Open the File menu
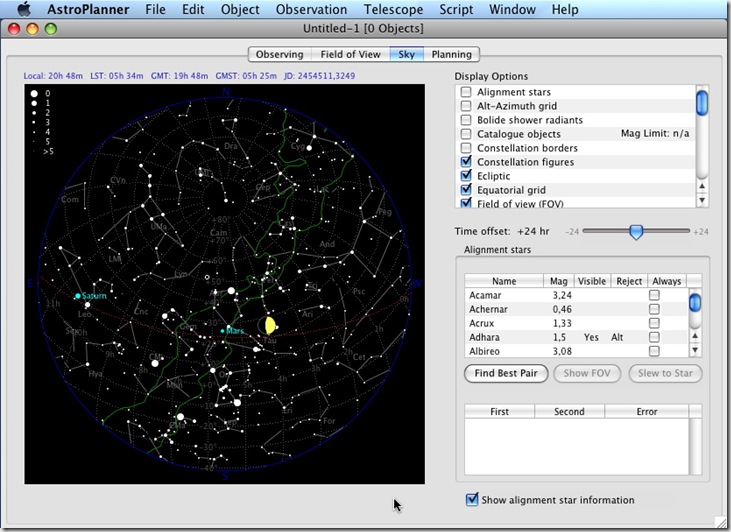Image resolution: width=731 pixels, height=532 pixels. (x=155, y=9)
